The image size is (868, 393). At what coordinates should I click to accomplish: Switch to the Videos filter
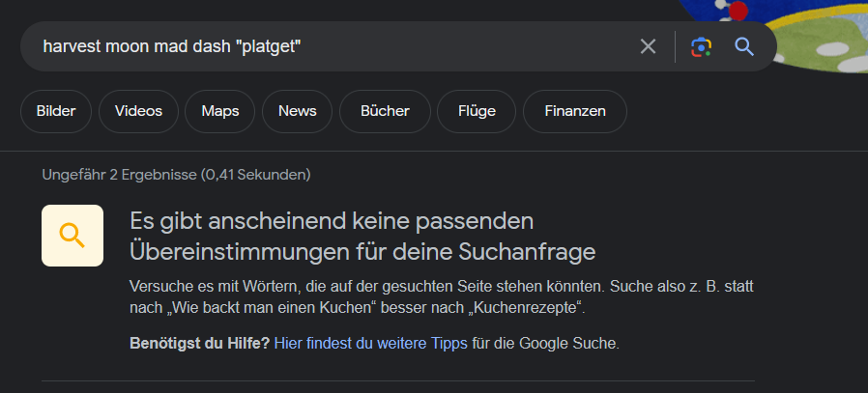pyautogui.click(x=138, y=112)
